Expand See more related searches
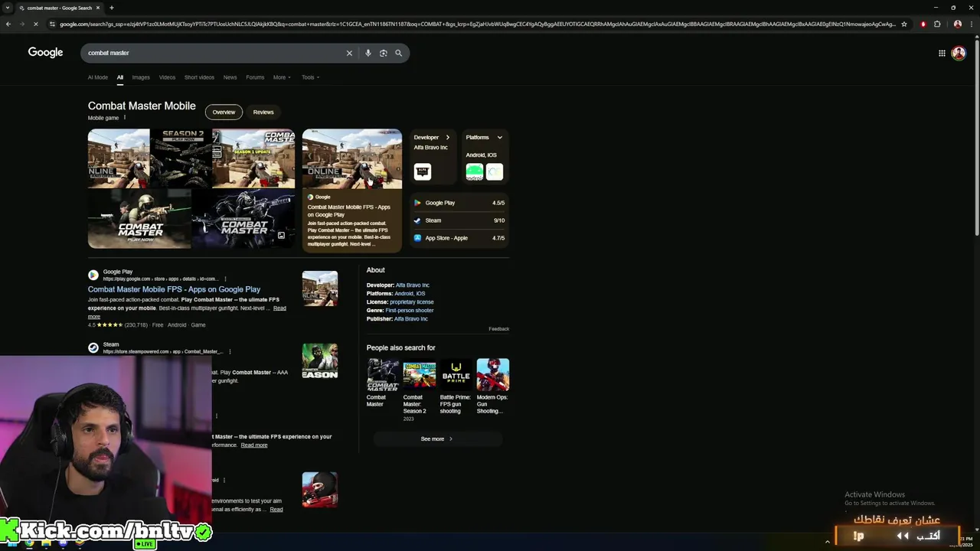Viewport: 980px width, 551px height. (x=437, y=439)
